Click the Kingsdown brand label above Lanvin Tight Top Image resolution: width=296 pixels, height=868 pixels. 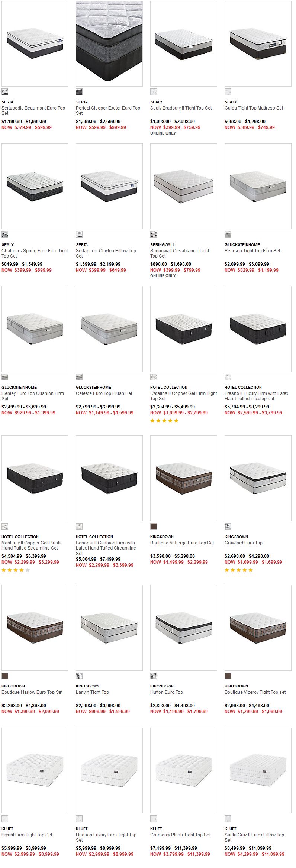point(87,686)
